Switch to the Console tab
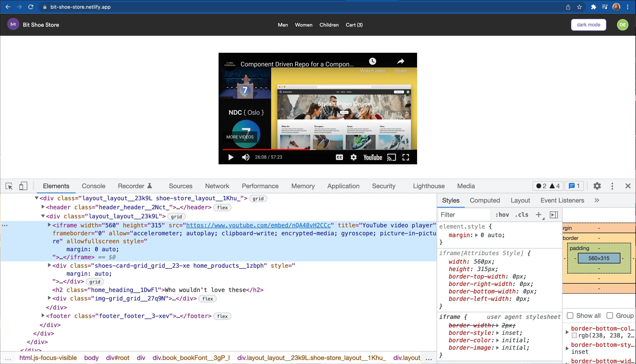 (93, 186)
